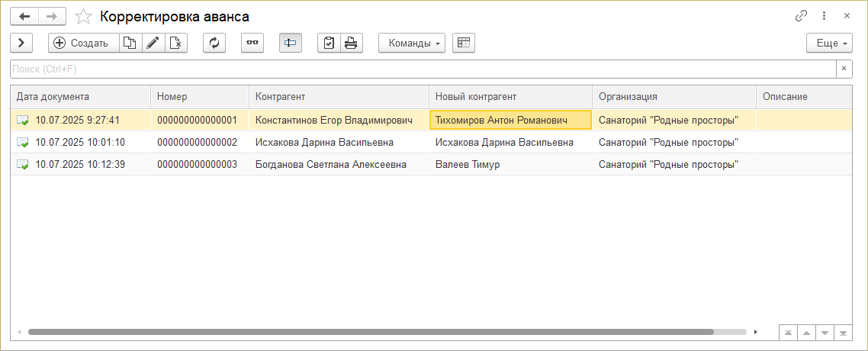Click the printer icon

(351, 43)
